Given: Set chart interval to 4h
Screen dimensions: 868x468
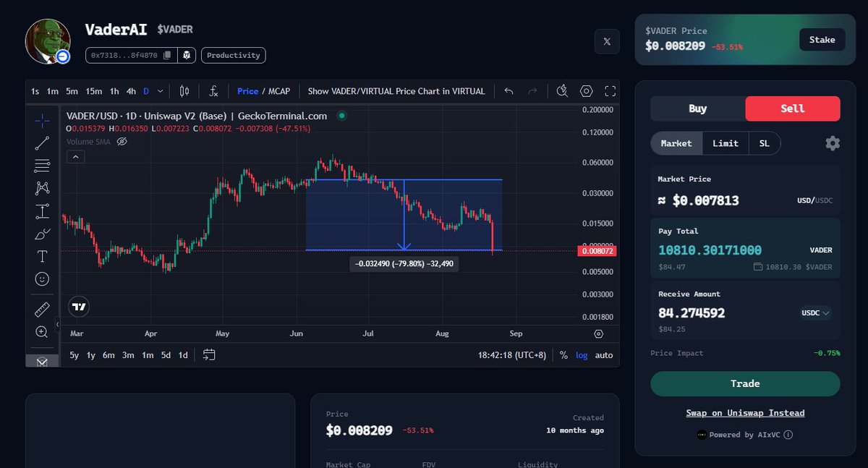Looking at the screenshot, I should click(x=131, y=91).
